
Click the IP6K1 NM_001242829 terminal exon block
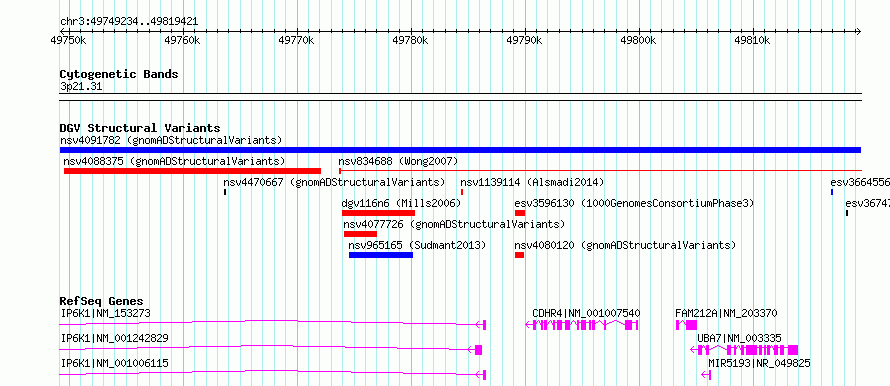pyautogui.click(x=478, y=350)
